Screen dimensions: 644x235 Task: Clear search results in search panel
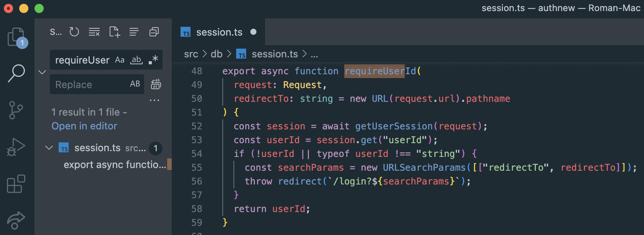94,32
